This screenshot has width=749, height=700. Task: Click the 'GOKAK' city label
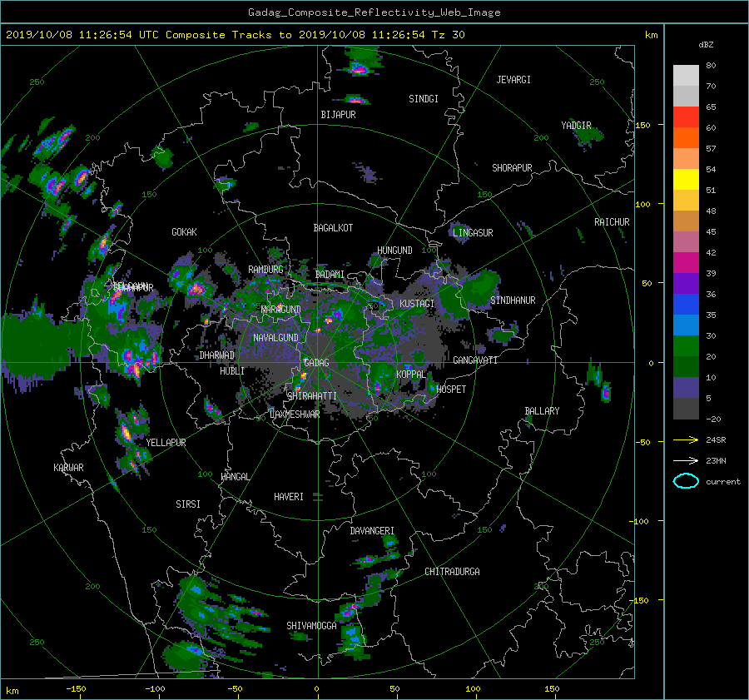tap(184, 231)
